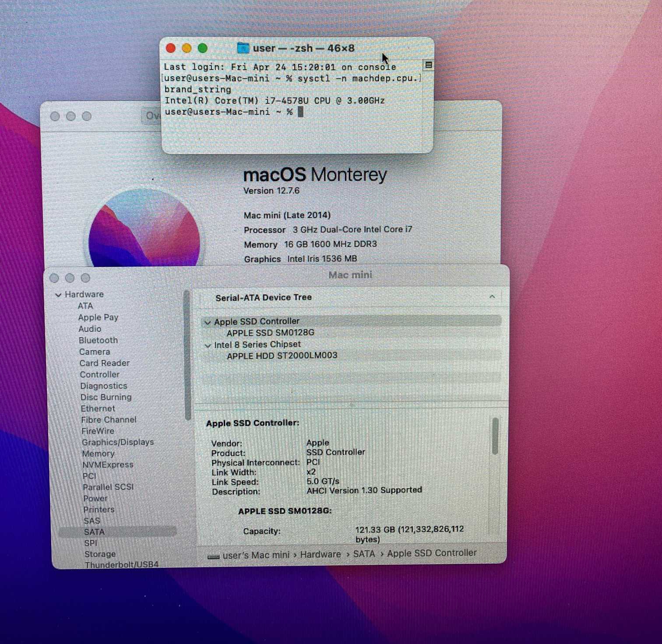
Task: Click the Terminal prompt cursor line
Action: (234, 112)
